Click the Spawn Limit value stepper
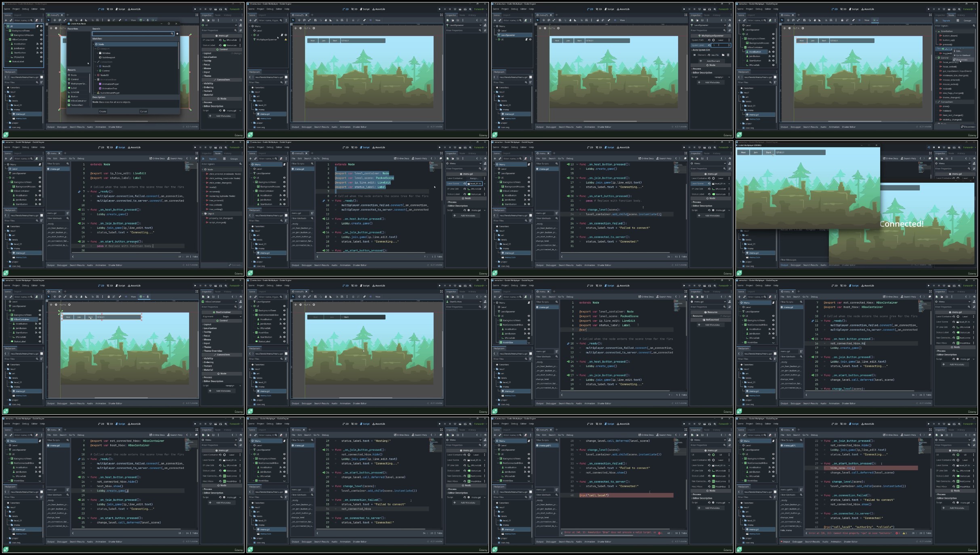Screen dimensions: 980x555 729,45
